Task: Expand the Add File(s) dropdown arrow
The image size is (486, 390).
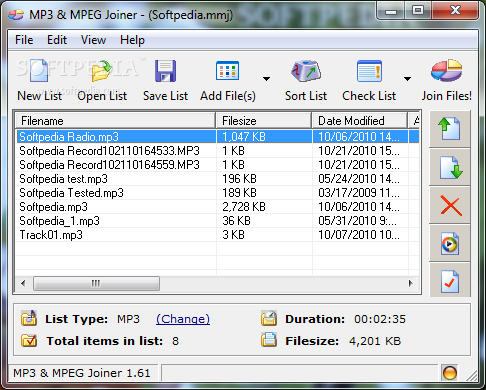Action: point(266,79)
